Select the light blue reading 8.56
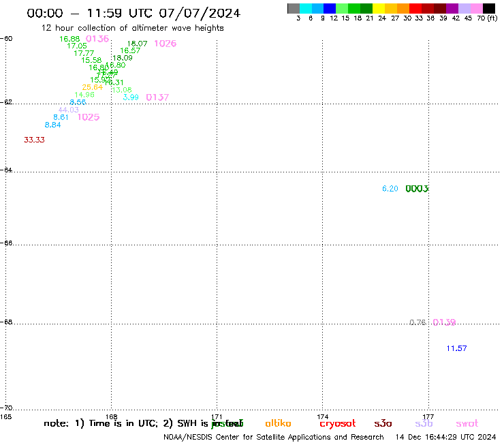Image resolution: width=504 pixels, height=443 pixels. tap(78, 102)
